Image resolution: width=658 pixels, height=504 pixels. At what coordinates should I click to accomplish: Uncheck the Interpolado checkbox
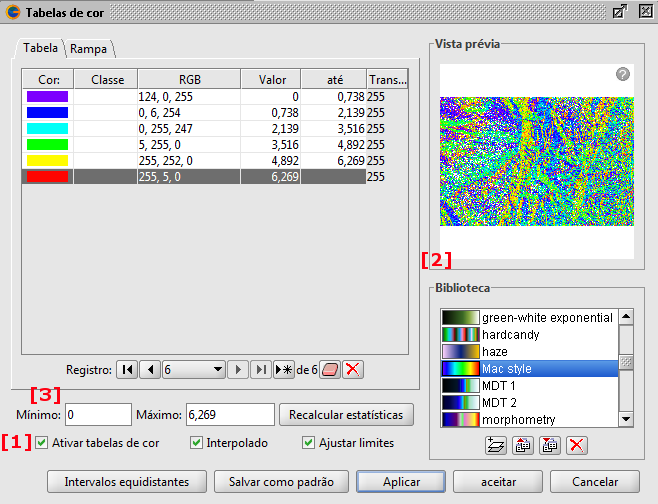pyautogui.click(x=196, y=443)
